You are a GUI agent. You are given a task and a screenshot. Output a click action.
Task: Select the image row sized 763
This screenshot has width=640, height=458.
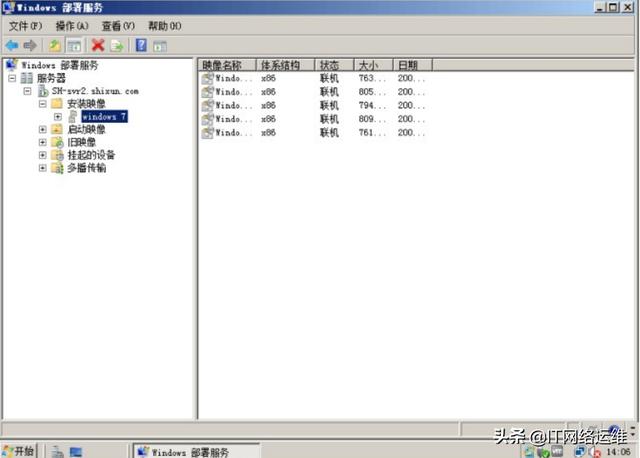(x=313, y=78)
